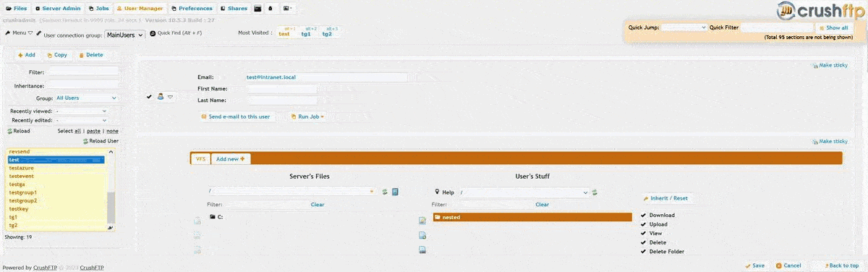Open the User connection group dropdown
This screenshot has height=272, width=868.
pyautogui.click(x=124, y=34)
